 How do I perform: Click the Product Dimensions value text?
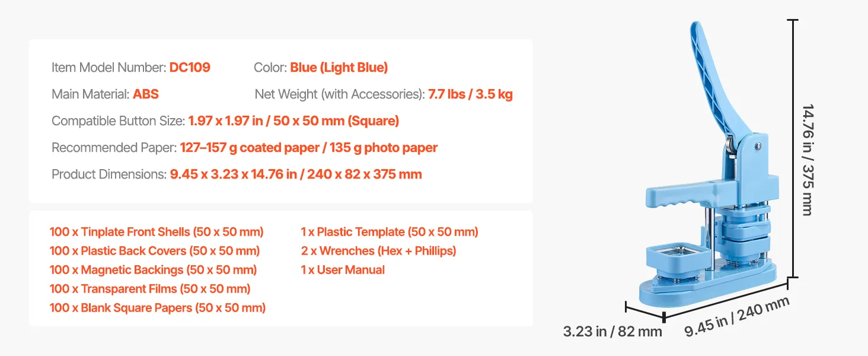point(296,174)
